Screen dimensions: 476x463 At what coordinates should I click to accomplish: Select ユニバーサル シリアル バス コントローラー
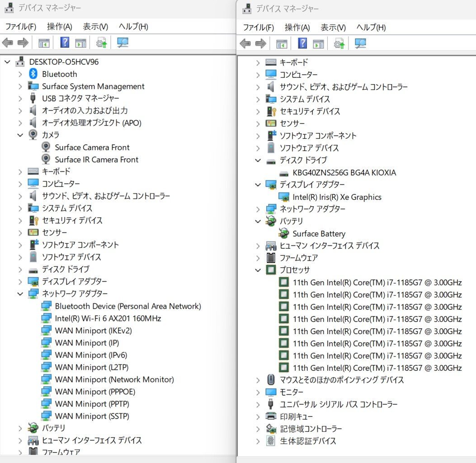tap(339, 404)
